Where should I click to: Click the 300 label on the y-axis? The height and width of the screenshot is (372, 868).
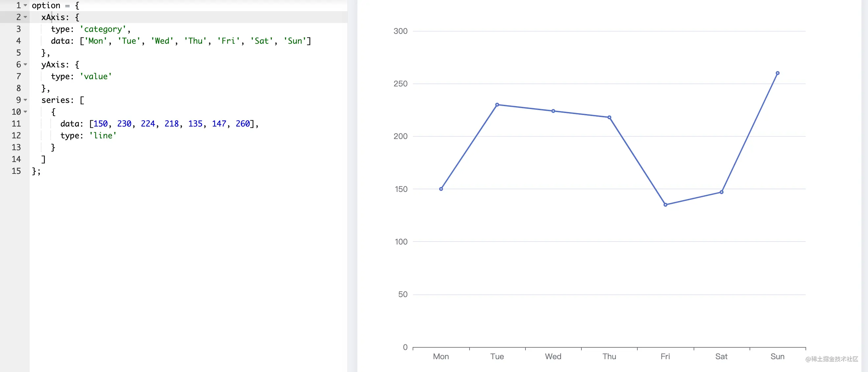(400, 31)
